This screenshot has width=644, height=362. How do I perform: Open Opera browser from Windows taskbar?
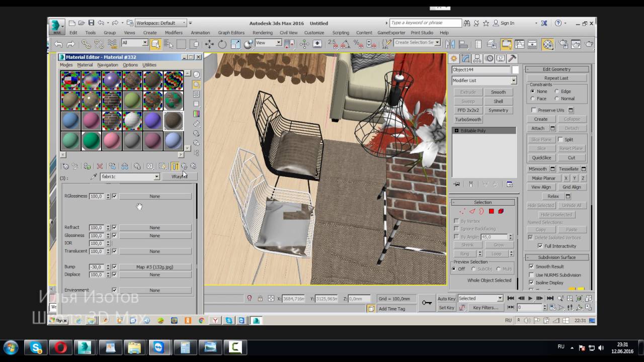tap(60, 347)
